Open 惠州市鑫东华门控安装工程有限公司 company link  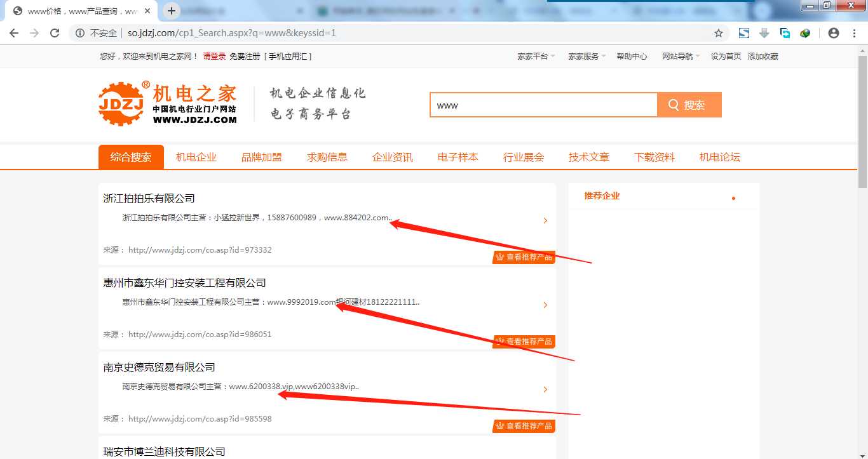[x=185, y=283]
